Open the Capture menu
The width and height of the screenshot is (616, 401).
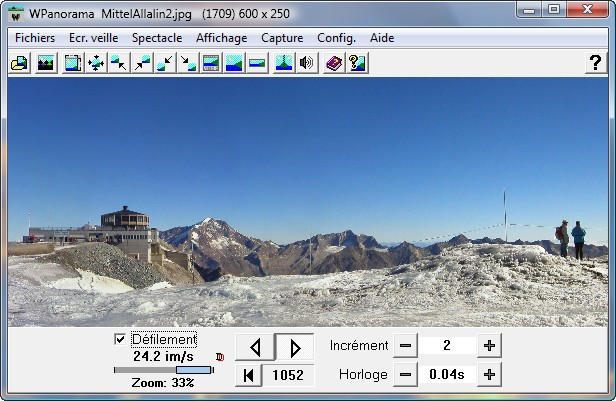282,38
